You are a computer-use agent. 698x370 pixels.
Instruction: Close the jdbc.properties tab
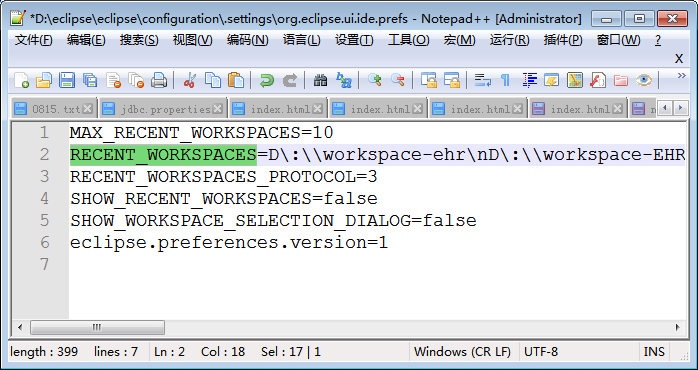[217, 109]
